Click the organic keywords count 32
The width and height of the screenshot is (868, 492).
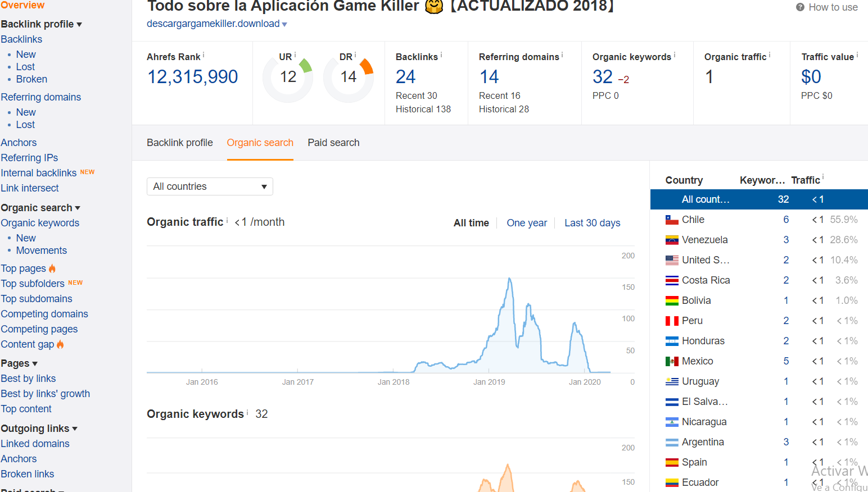[x=603, y=76]
